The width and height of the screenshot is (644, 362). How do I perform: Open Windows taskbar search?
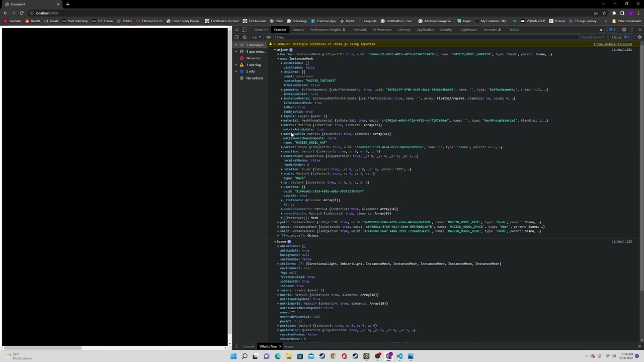[245, 356]
